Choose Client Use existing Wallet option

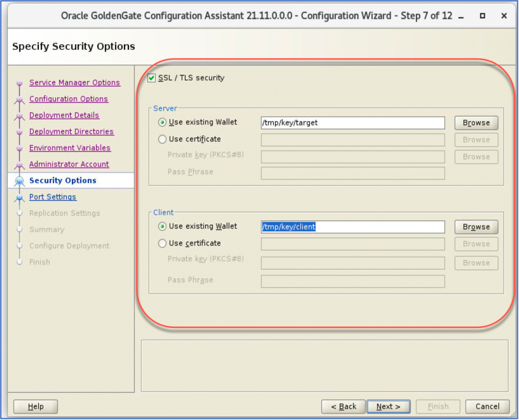tap(162, 227)
